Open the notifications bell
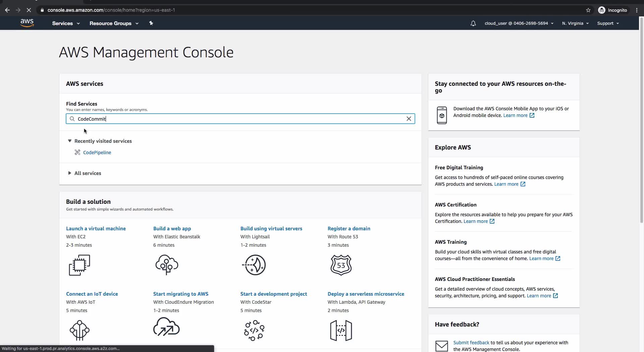644x352 pixels. click(x=473, y=23)
